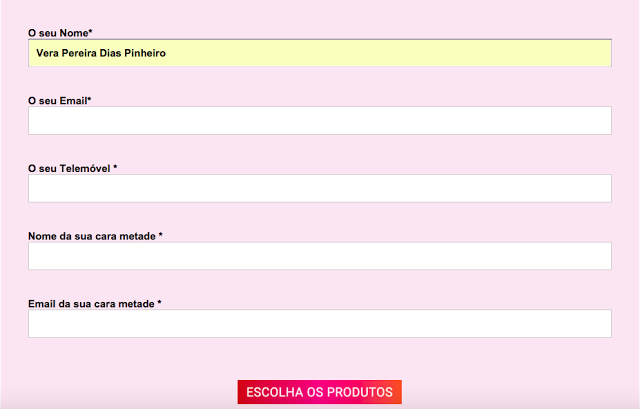Select the 'O seu Telemóvel *' label
Image resolution: width=640 pixels, height=409 pixels.
pos(72,168)
